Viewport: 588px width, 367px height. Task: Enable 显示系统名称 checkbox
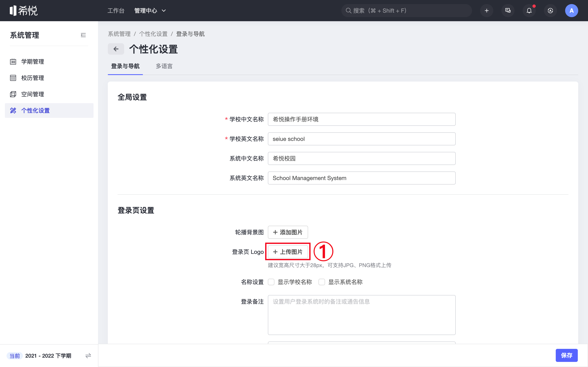tap(322, 282)
